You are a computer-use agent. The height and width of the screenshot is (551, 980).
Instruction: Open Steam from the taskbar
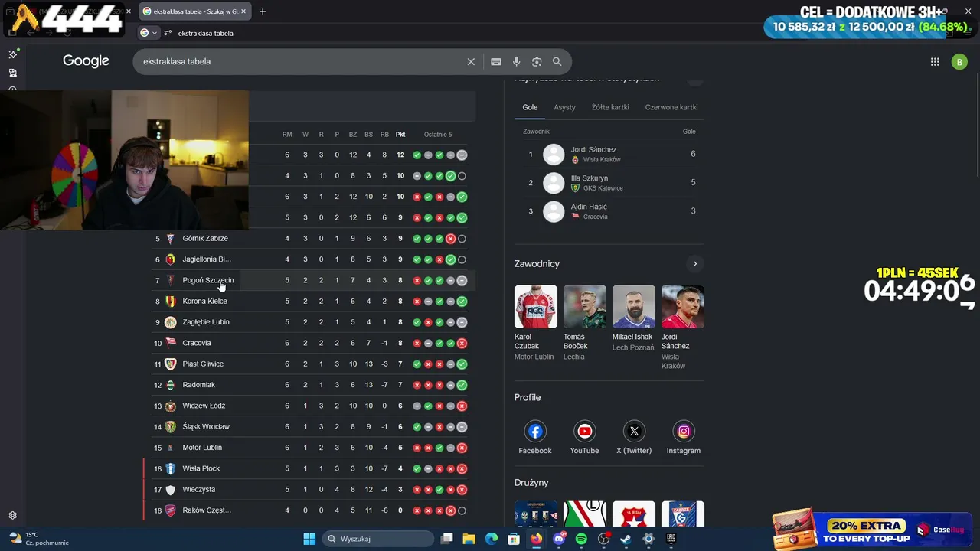tap(626, 539)
